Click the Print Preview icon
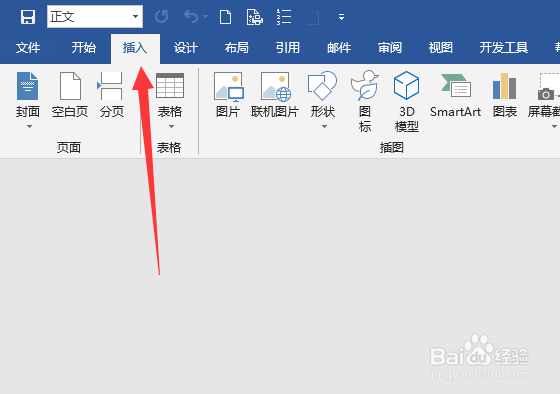Viewport: 560px width, 394px height. [x=255, y=17]
